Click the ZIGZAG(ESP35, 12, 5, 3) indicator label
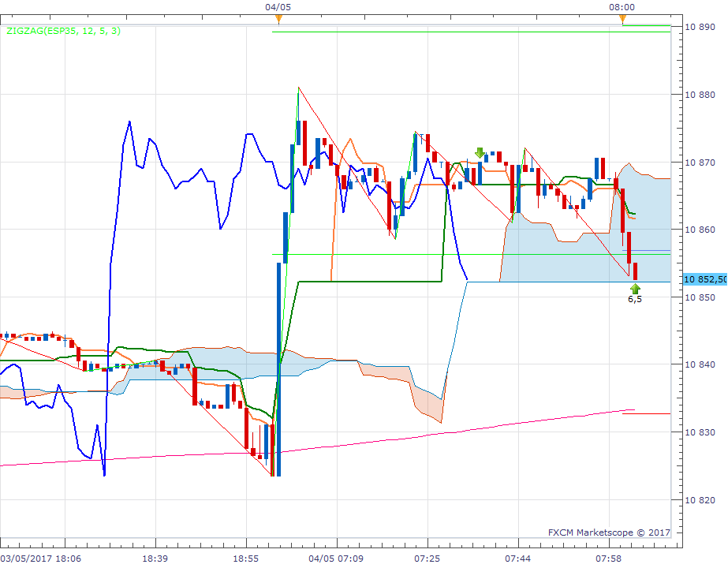Viewport: 728px width, 568px height. pyautogui.click(x=63, y=31)
